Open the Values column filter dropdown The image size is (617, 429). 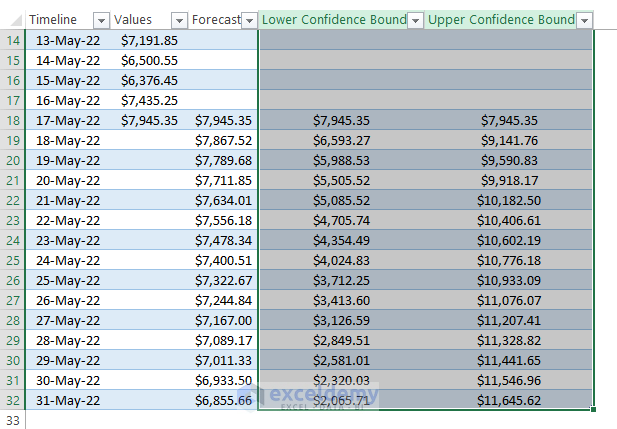point(179,20)
